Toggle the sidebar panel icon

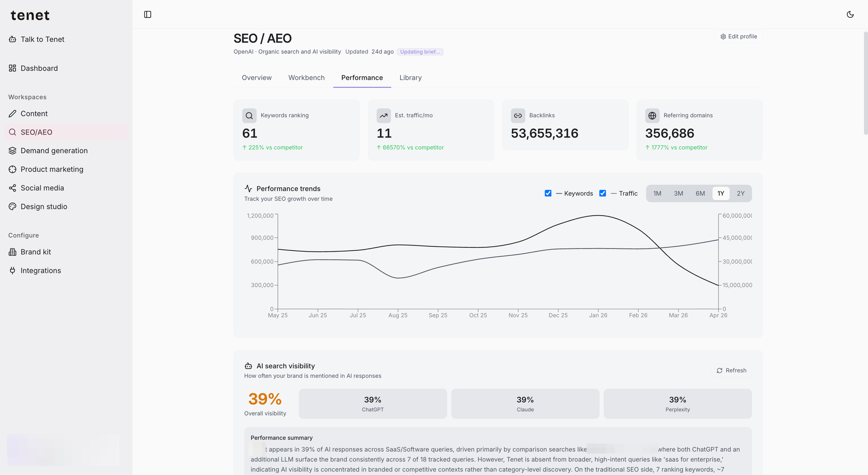pos(148,14)
